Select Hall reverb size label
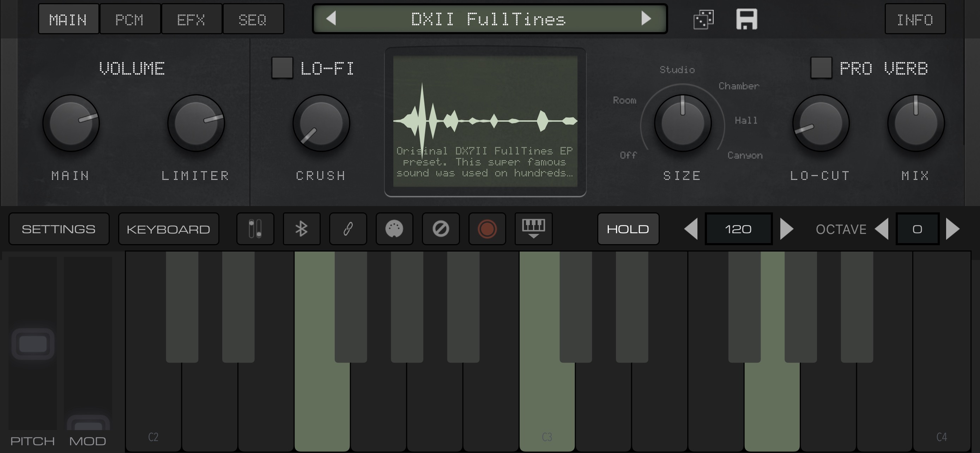The width and height of the screenshot is (980, 453). [746, 121]
